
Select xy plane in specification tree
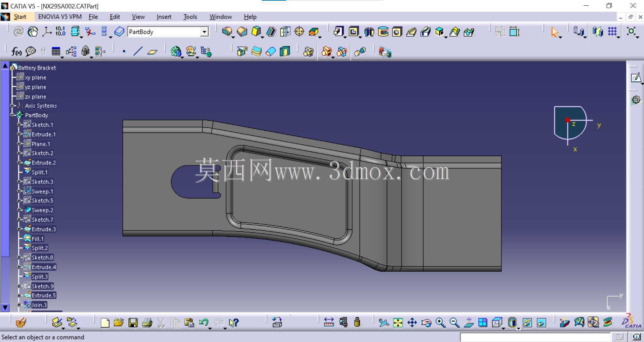point(35,77)
